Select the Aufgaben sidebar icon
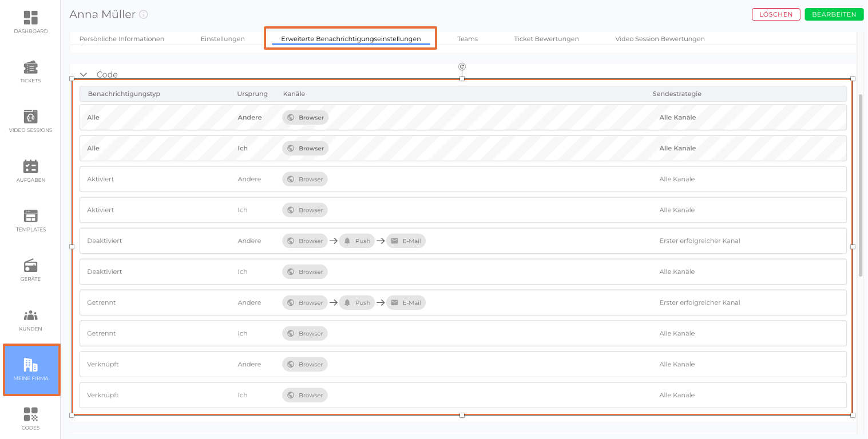868x439 pixels. 30,170
